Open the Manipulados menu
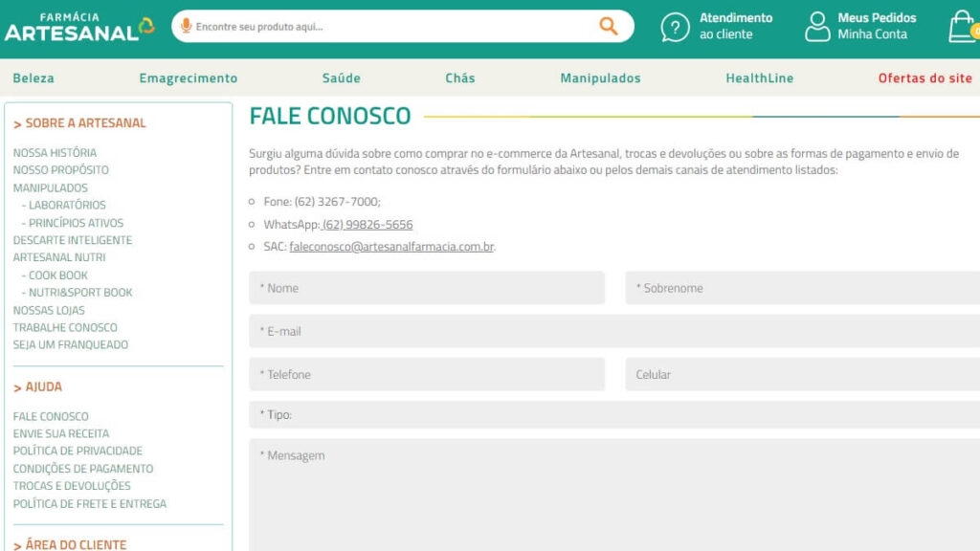 pyautogui.click(x=600, y=78)
